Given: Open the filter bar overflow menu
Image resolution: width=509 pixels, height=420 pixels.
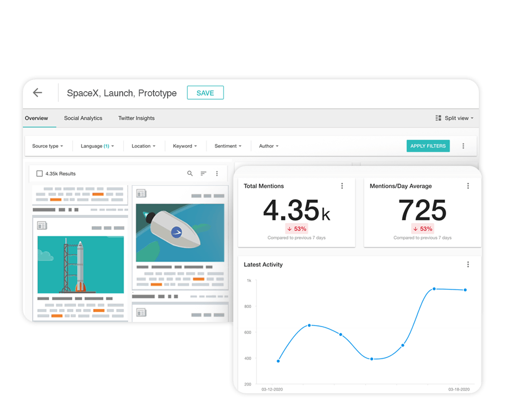Looking at the screenshot, I should pyautogui.click(x=463, y=146).
